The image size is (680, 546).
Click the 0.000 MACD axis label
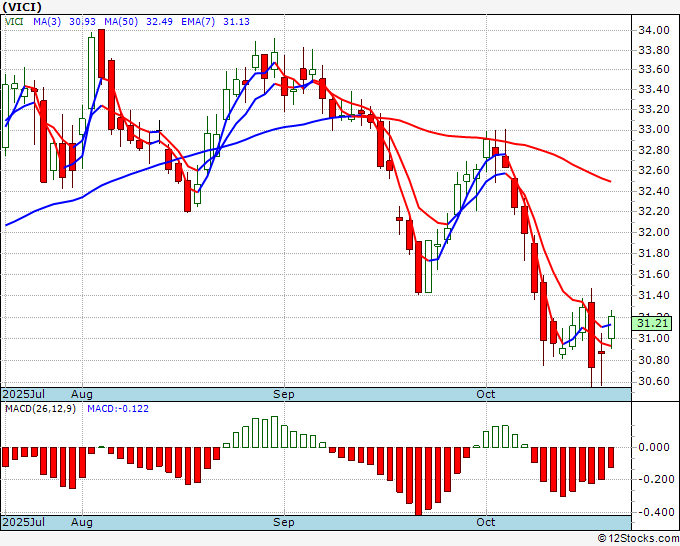tap(656, 447)
